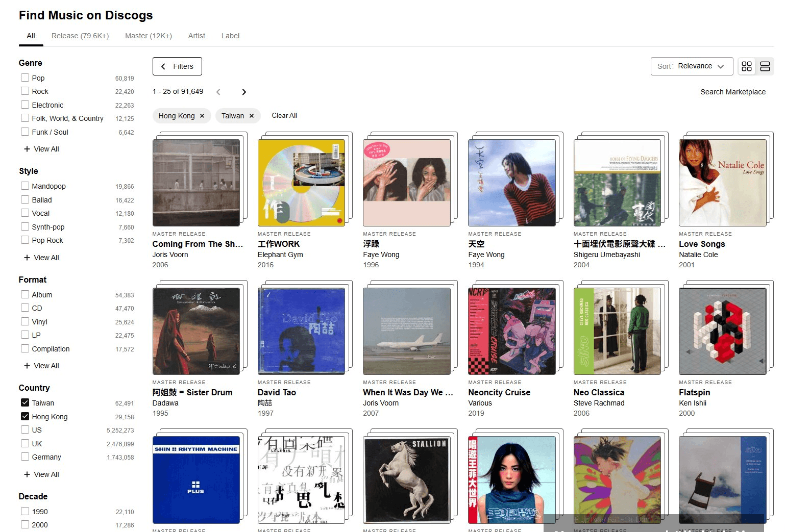Click the Neoncity Cruise title link

coord(499,392)
